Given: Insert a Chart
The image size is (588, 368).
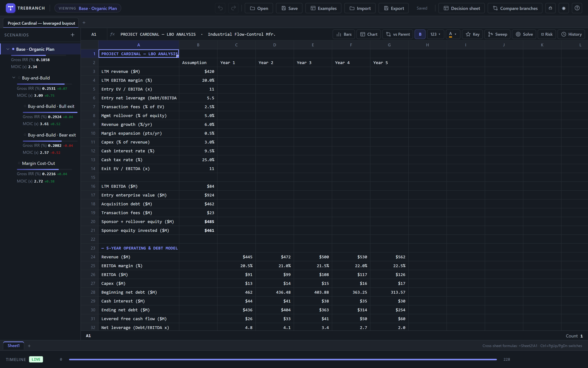Looking at the screenshot, I should coord(369,34).
